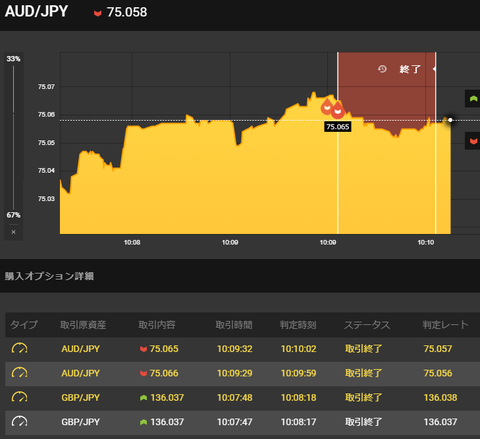Click the trader sentiment gauge bar
Viewport: 480px width, 439px height.
click(x=13, y=137)
